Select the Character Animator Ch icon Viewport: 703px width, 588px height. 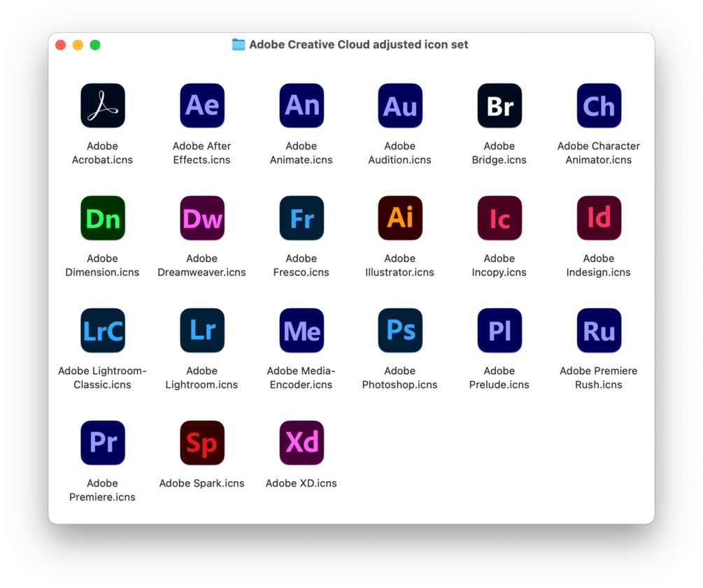pos(599,106)
